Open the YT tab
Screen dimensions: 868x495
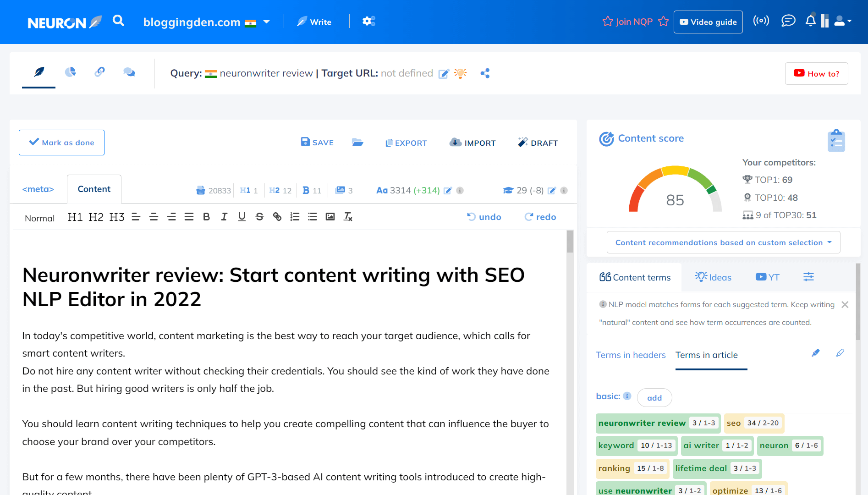click(x=768, y=277)
